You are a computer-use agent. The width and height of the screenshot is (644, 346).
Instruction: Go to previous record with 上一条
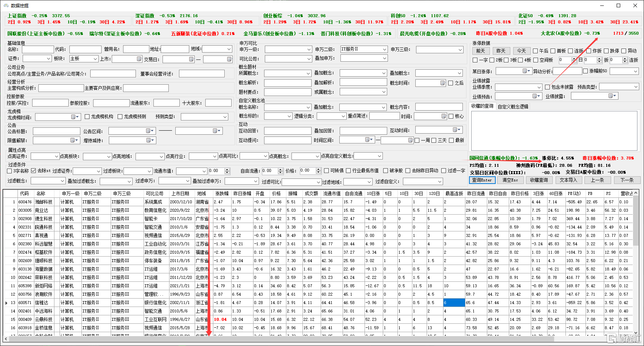coord(597,180)
